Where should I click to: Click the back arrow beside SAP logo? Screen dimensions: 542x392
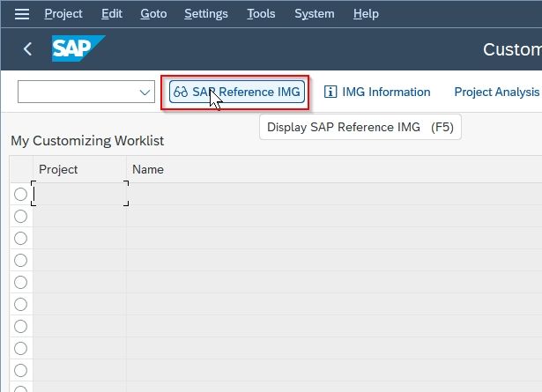(27, 48)
